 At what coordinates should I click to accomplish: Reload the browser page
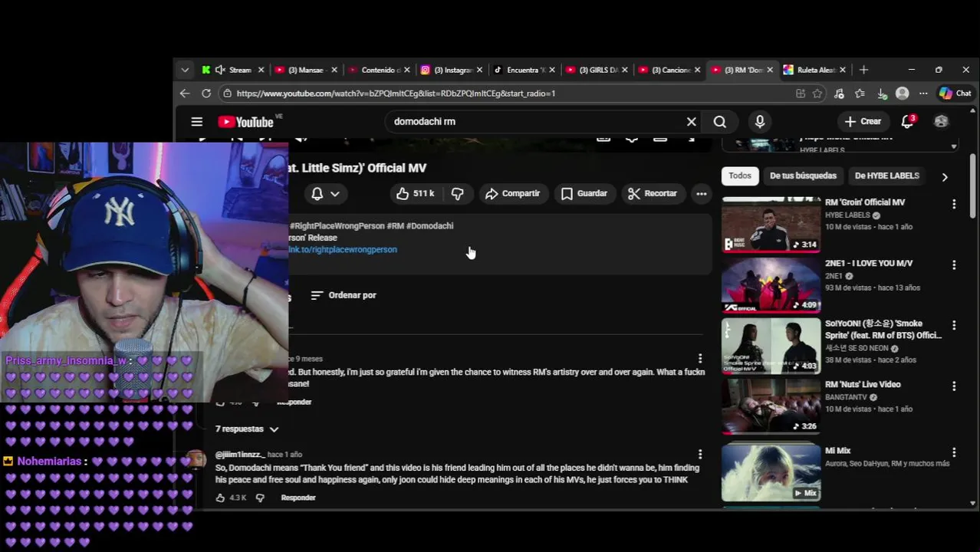point(206,94)
